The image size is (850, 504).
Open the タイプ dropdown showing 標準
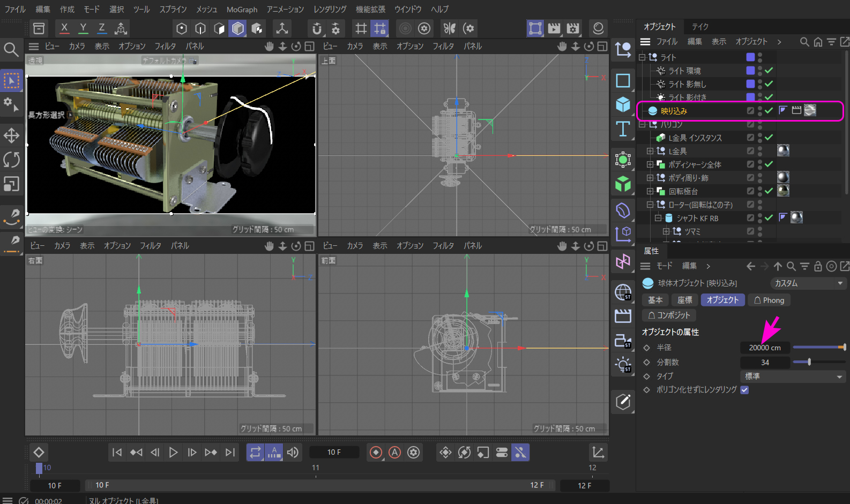793,377
